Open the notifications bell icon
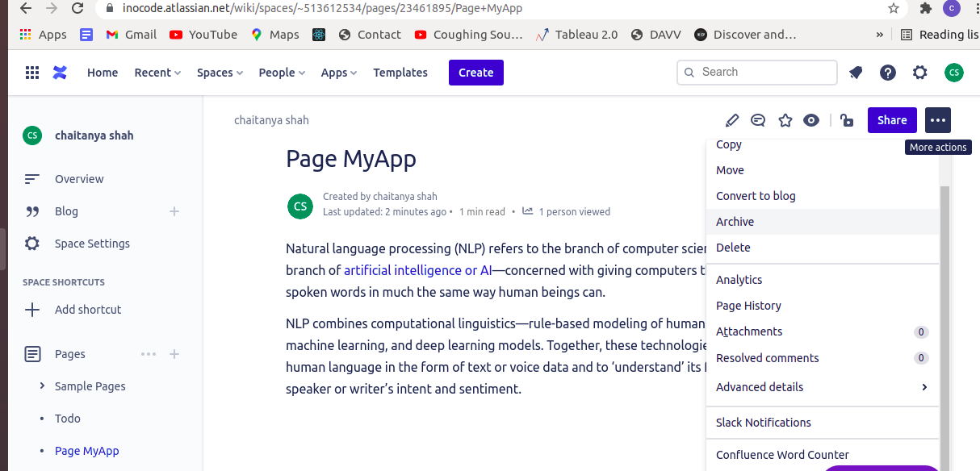 (x=856, y=73)
